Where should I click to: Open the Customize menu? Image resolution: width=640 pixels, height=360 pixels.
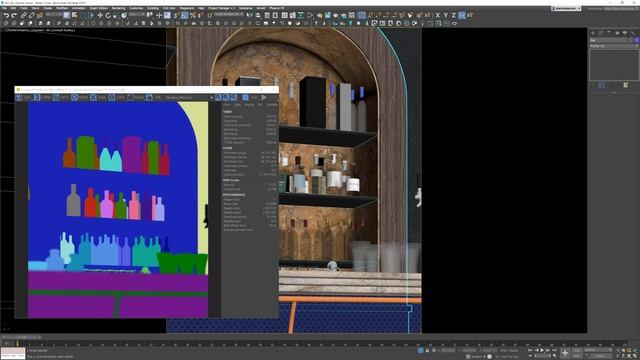pyautogui.click(x=136, y=8)
